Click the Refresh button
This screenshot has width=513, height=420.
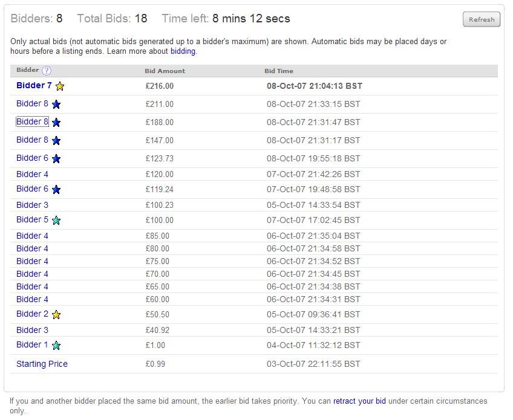(x=482, y=19)
